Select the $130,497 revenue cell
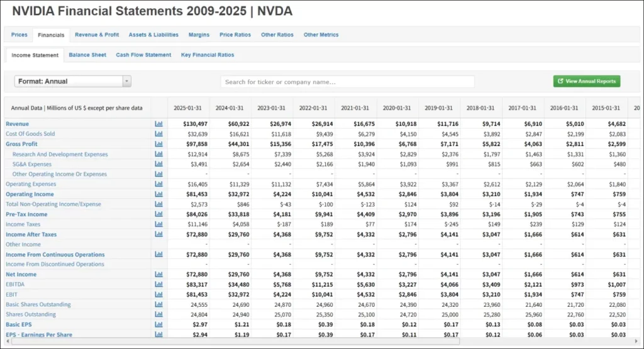The height and width of the screenshot is (349, 644). click(x=195, y=124)
